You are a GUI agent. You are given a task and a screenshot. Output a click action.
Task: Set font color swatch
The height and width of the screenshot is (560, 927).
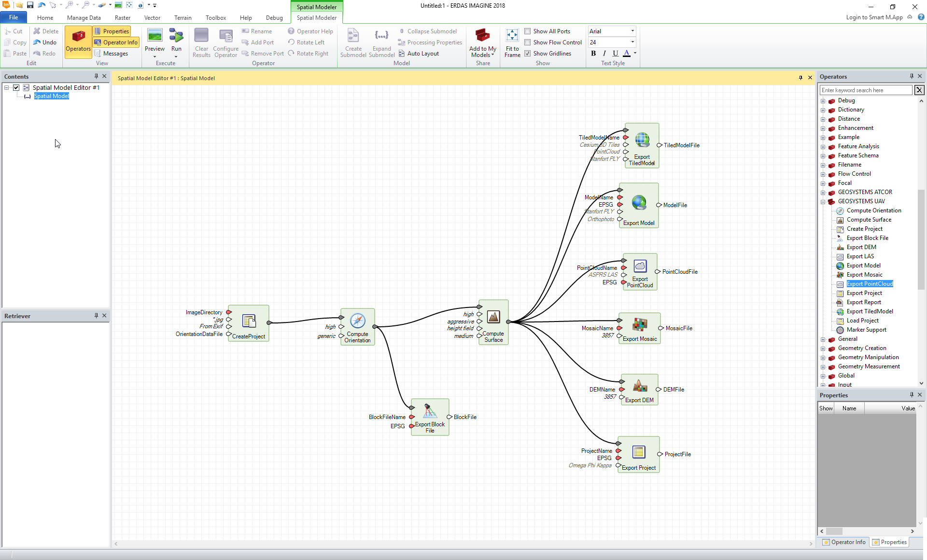pyautogui.click(x=626, y=53)
